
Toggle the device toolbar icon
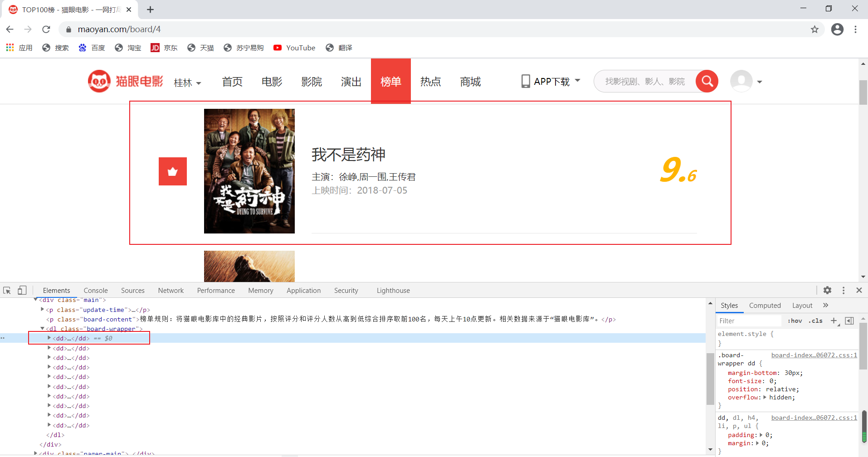[x=22, y=290]
